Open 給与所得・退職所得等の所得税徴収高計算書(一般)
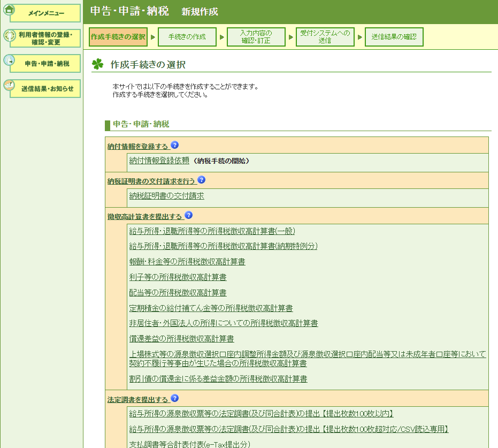498x448 pixels. click(x=212, y=231)
